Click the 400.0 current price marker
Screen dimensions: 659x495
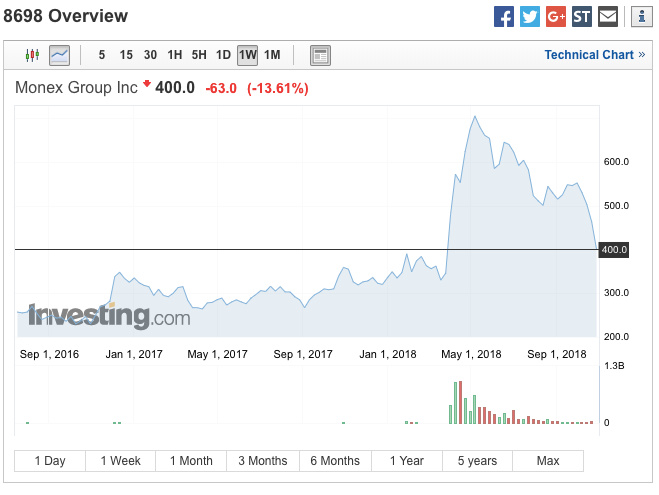click(x=614, y=250)
